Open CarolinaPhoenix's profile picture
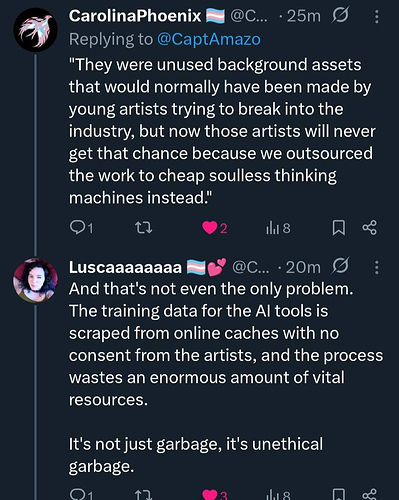 [35, 30]
